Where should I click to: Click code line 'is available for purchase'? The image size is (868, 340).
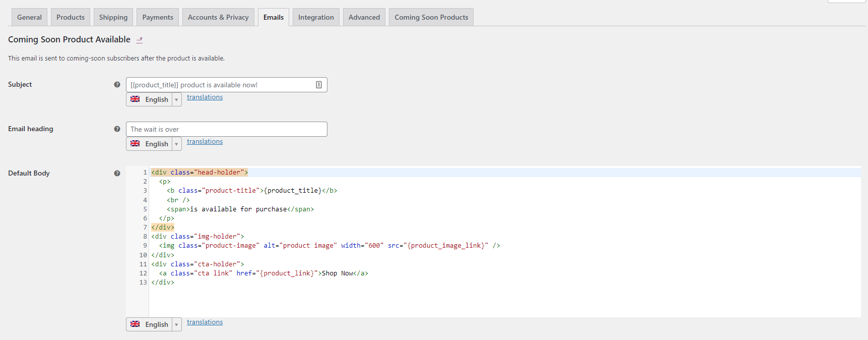(240, 209)
